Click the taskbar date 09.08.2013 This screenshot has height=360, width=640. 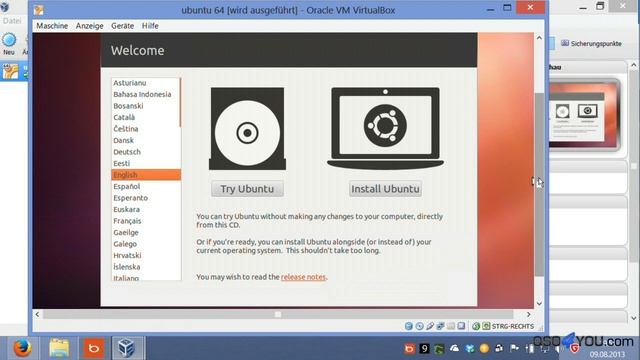tap(607, 354)
